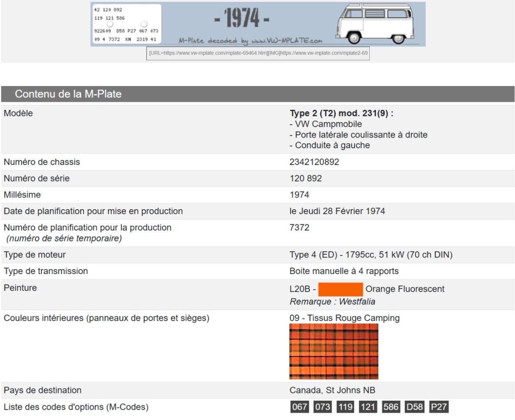Select option code 586 badge

pos(391,407)
